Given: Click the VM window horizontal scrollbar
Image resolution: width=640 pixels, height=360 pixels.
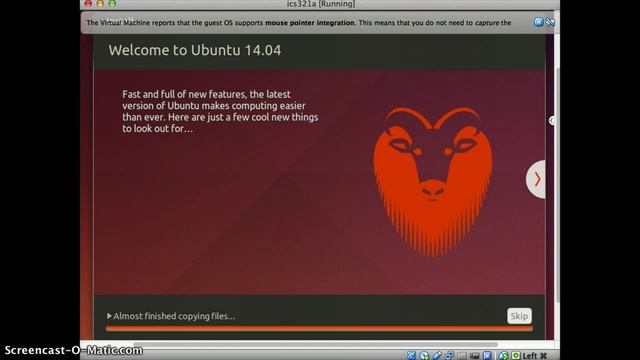Looking at the screenshot, I should [316, 345].
